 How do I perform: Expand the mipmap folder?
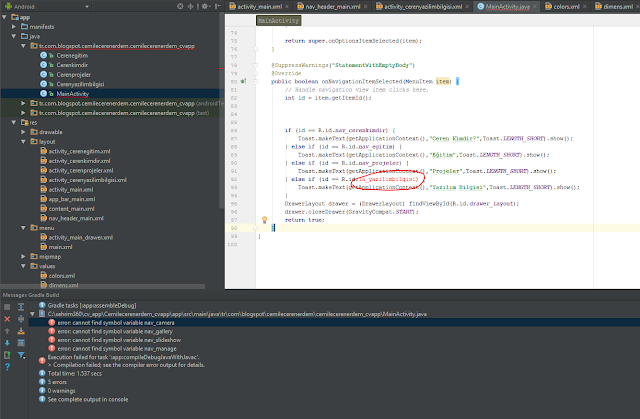[23, 257]
